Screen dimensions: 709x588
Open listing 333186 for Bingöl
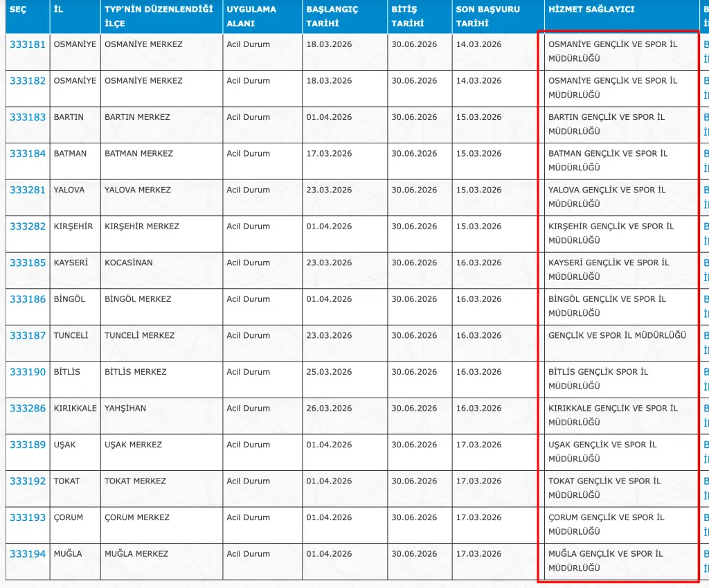[x=28, y=299]
